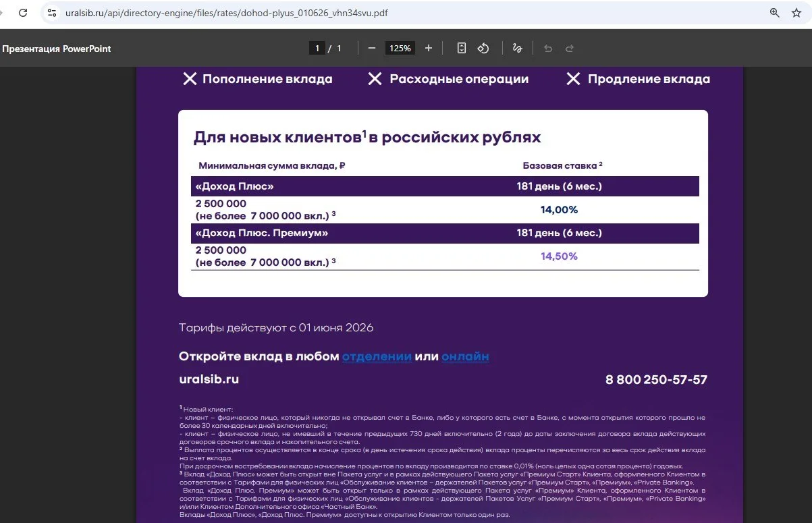Image resolution: width=812 pixels, height=523 pixels.
Task: Undo the last annotation
Action: pos(548,49)
